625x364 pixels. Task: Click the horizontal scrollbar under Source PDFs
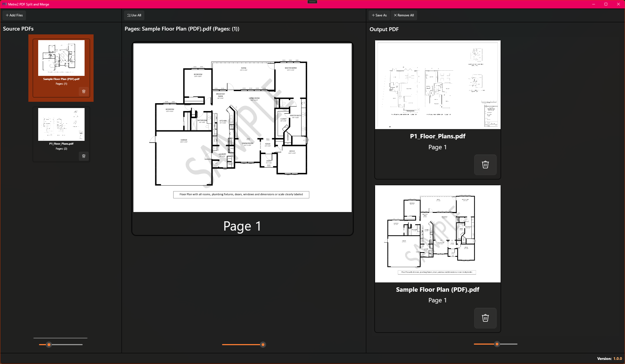(x=60, y=338)
